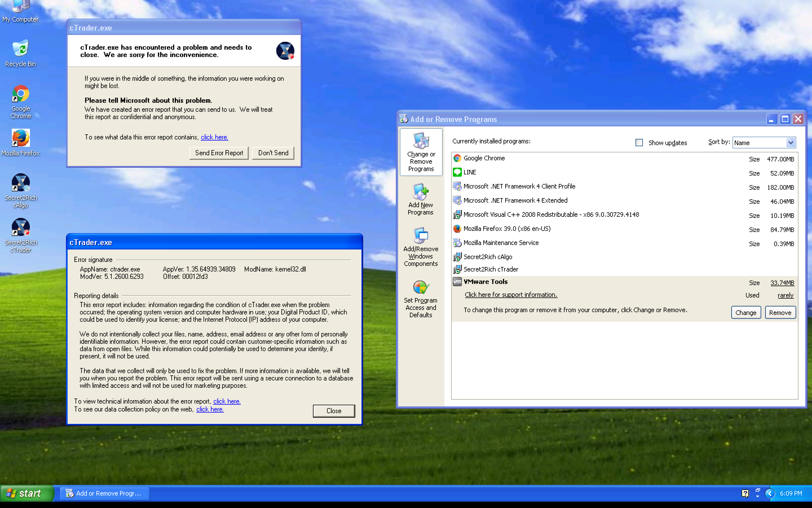Select Secret2Rich cTrader desktop shortcut
Image resolution: width=812 pixels, height=508 pixels.
[x=21, y=236]
